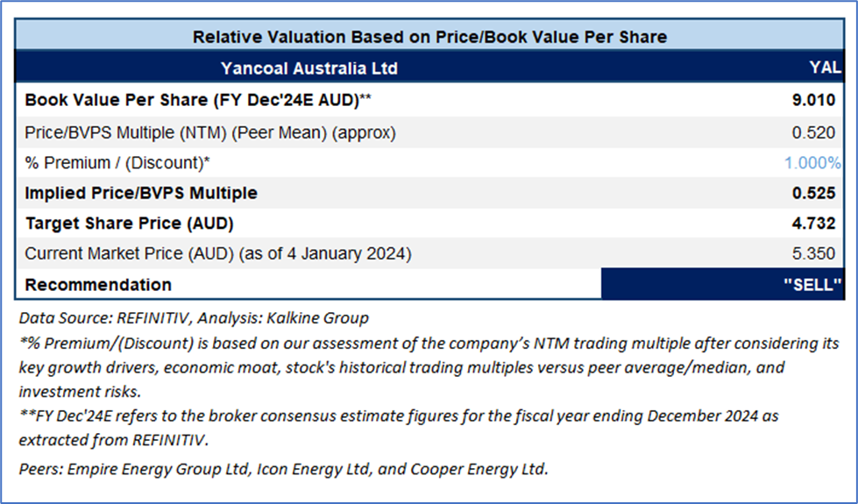Click the FY Dec'24E broker consensus footnote
858x504 pixels.
(399, 428)
